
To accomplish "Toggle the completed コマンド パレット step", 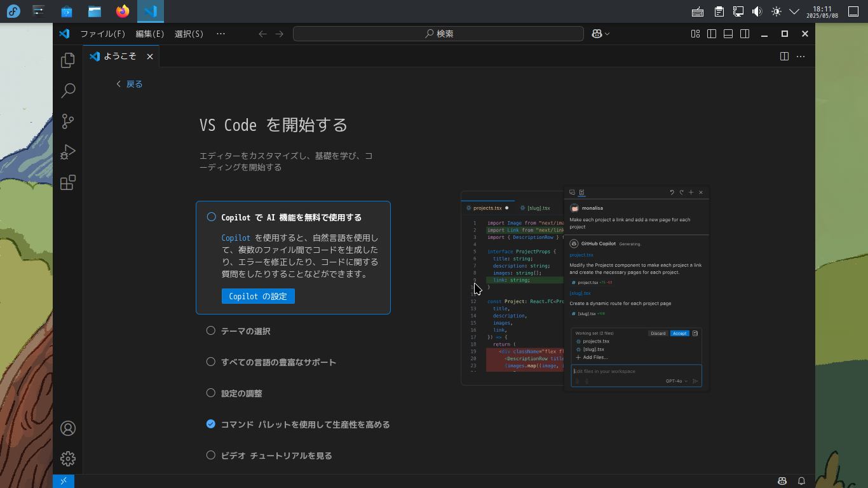I will click(211, 424).
